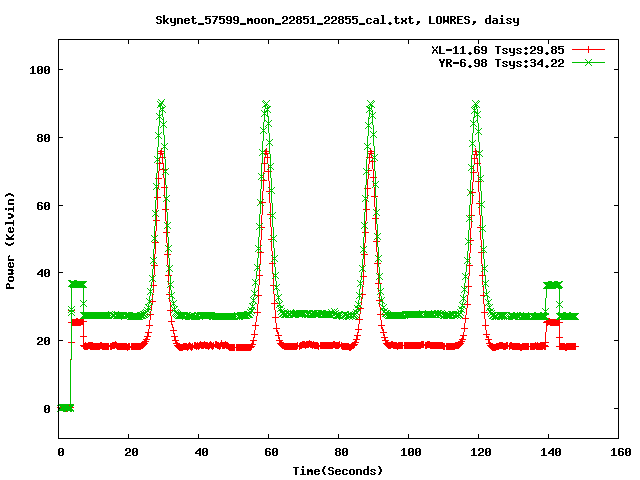Viewport: 640px width, 480px height.
Task: Click the x-axis tick label 80
Action: pos(341,452)
